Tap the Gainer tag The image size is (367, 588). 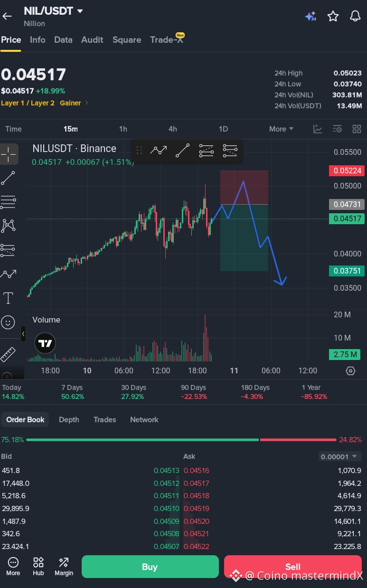[x=70, y=103]
